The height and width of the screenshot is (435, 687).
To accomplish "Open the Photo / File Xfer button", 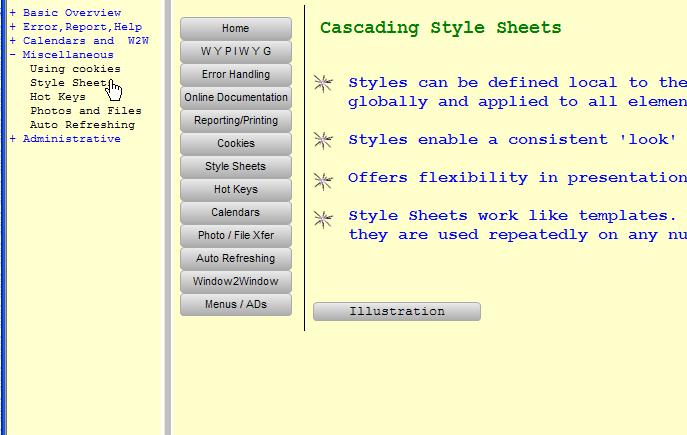I will point(236,235).
